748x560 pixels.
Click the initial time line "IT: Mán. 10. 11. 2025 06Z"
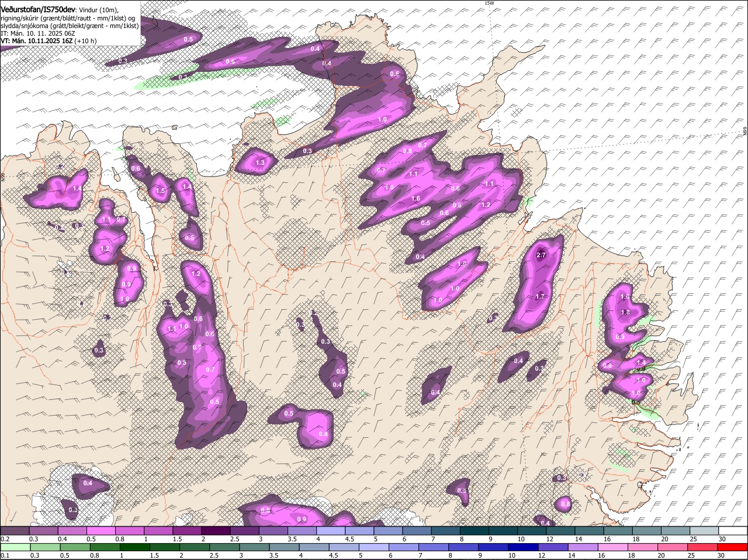pyautogui.click(x=38, y=33)
